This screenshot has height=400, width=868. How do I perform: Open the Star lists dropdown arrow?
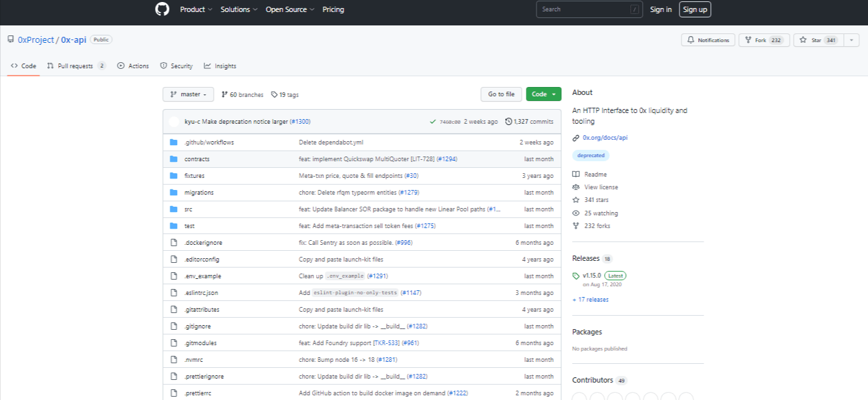click(851, 40)
